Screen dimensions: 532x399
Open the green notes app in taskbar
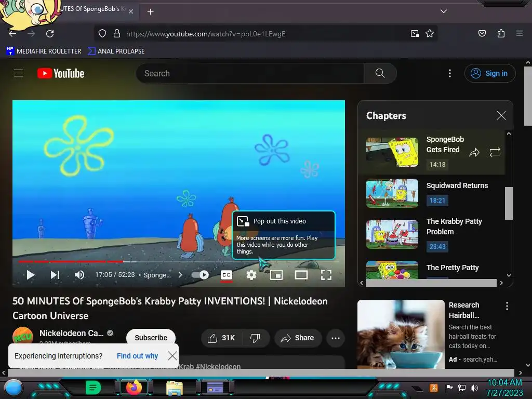click(93, 388)
